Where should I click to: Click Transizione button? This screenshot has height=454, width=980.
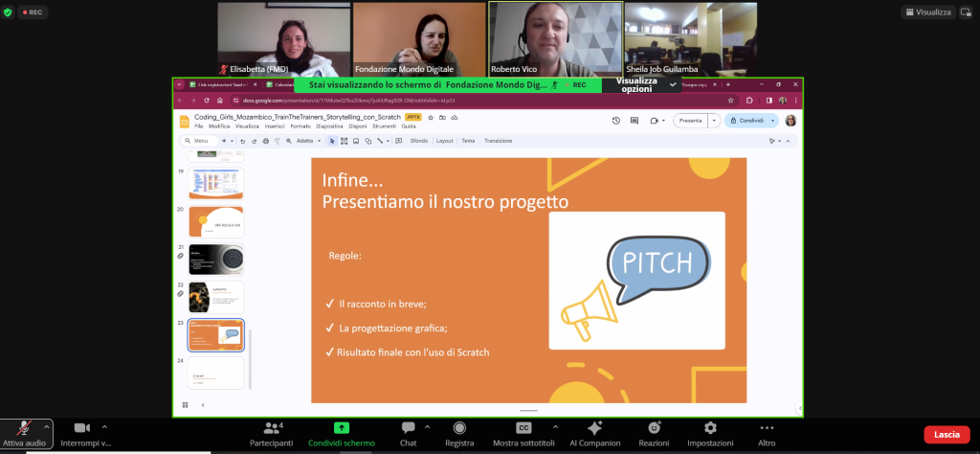click(498, 141)
